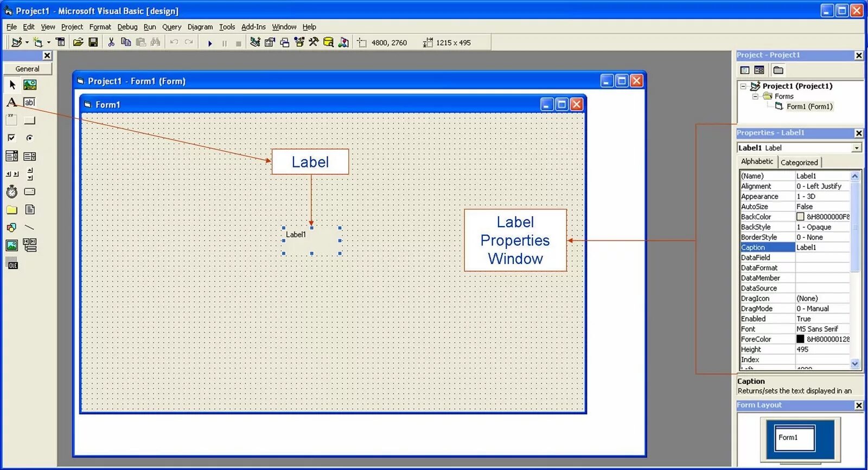The image size is (868, 470).
Task: Click the Break pause toolbar button
Action: [x=225, y=43]
